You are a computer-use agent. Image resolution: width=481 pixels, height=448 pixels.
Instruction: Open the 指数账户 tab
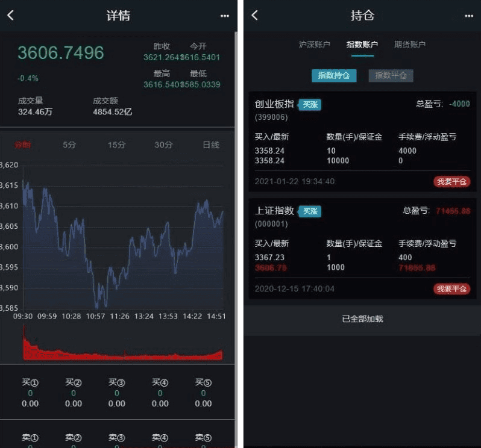click(x=362, y=45)
